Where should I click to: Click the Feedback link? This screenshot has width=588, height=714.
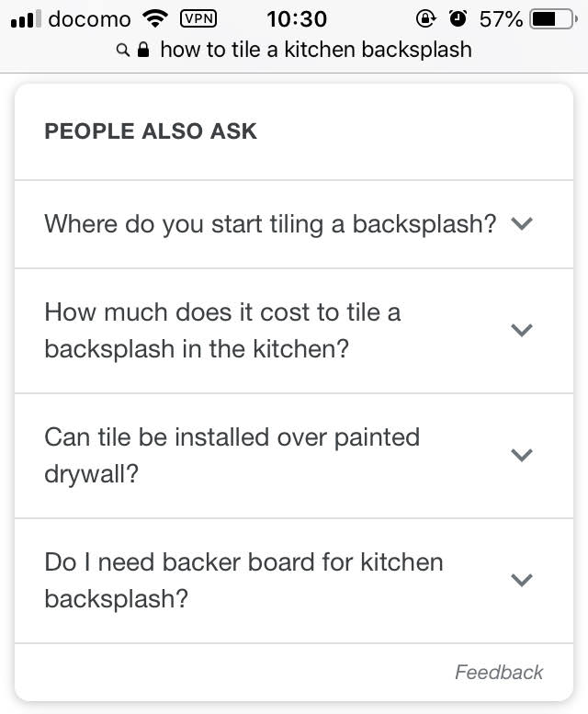[x=499, y=672]
